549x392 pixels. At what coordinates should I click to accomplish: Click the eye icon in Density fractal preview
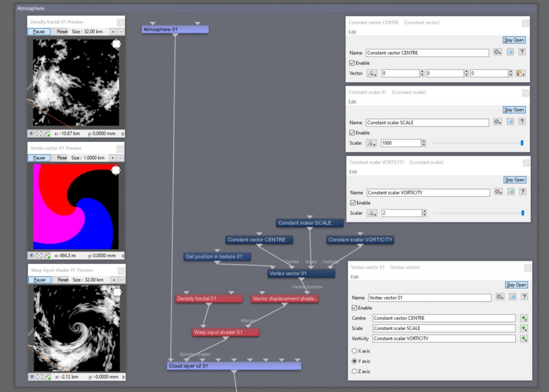click(x=31, y=134)
